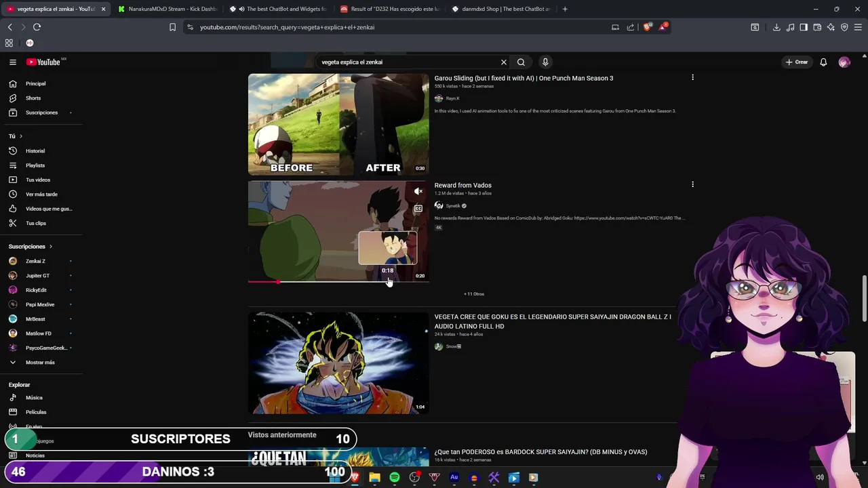Open the YouTube sidebar hamburger menu

tap(12, 62)
